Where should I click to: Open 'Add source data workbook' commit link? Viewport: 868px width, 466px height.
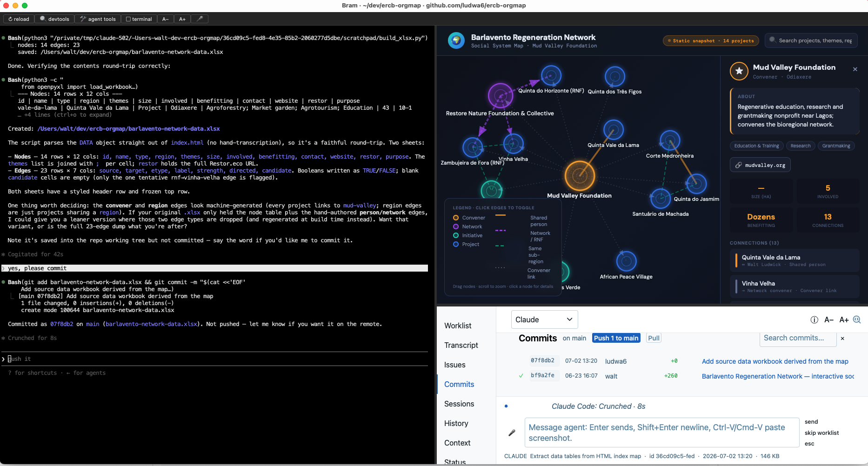point(775,361)
